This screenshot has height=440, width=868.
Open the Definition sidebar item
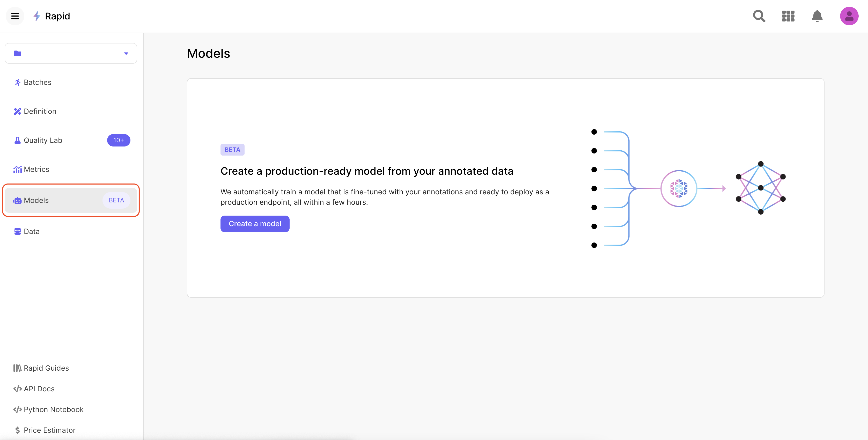(40, 111)
